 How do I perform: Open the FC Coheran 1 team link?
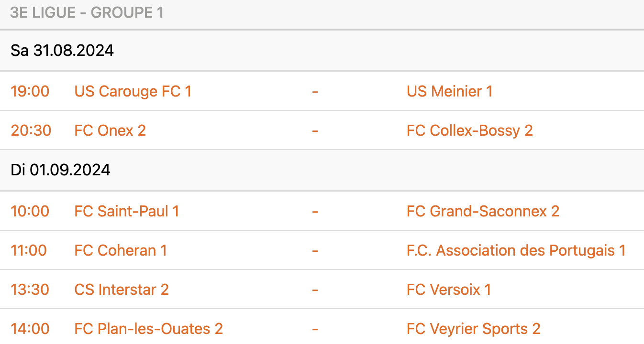(x=121, y=250)
